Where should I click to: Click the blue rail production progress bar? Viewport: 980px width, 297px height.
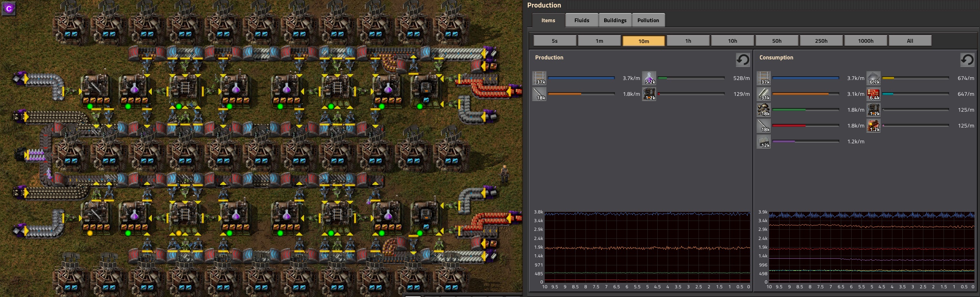pyautogui.click(x=581, y=78)
